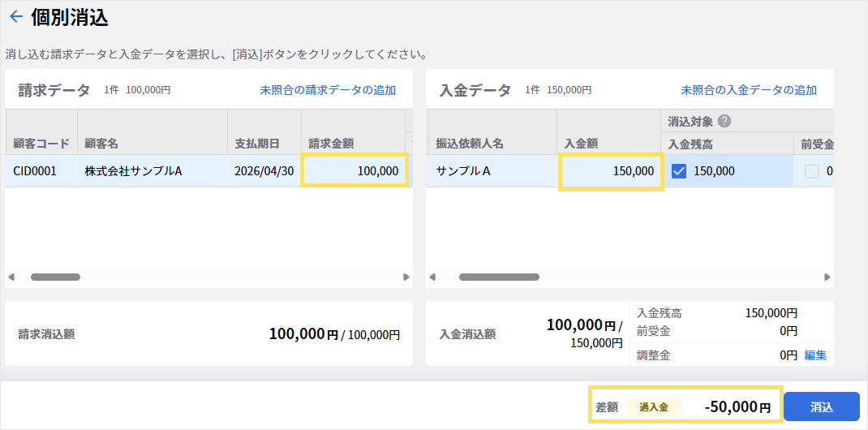The image size is (868, 430).
Task: Uncheck the 入金残高 150,000 checkbox
Action: point(679,171)
